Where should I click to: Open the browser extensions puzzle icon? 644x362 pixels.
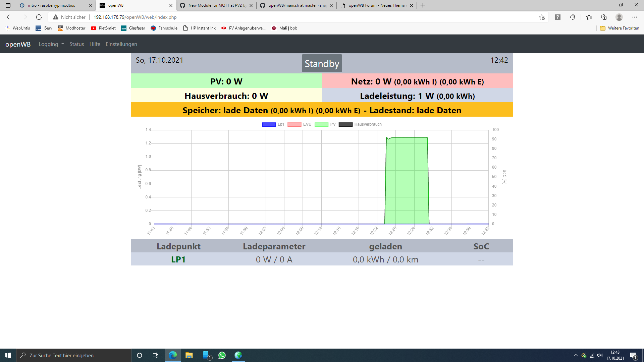pos(573,17)
